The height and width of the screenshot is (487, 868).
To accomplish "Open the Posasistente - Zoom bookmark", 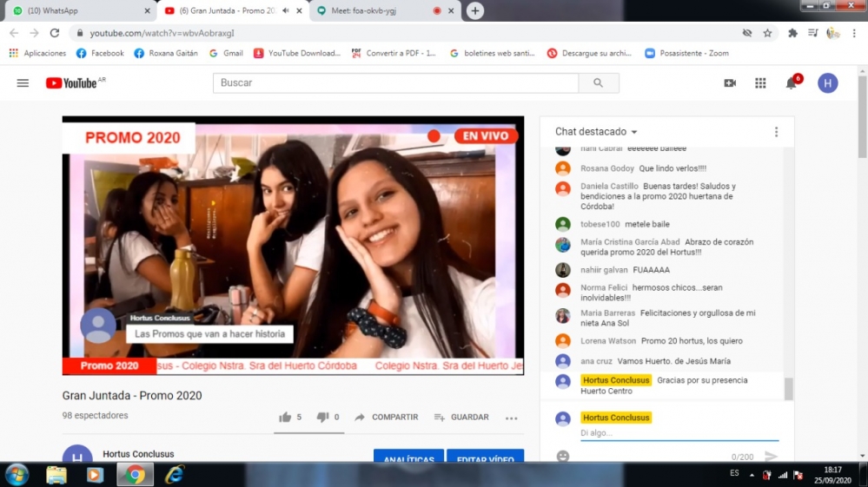I will tap(687, 53).
